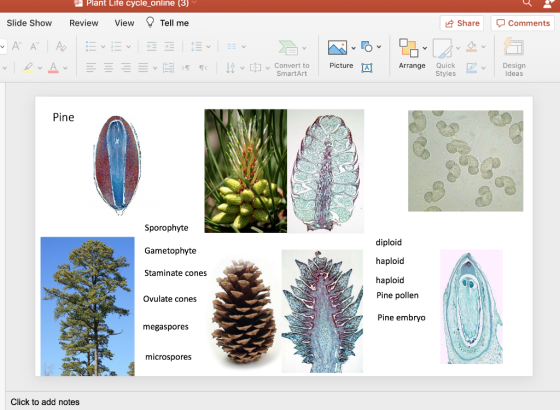This screenshot has width=560, height=410.
Task: Click the 'Staminate cones' text label
Action: [x=175, y=273]
